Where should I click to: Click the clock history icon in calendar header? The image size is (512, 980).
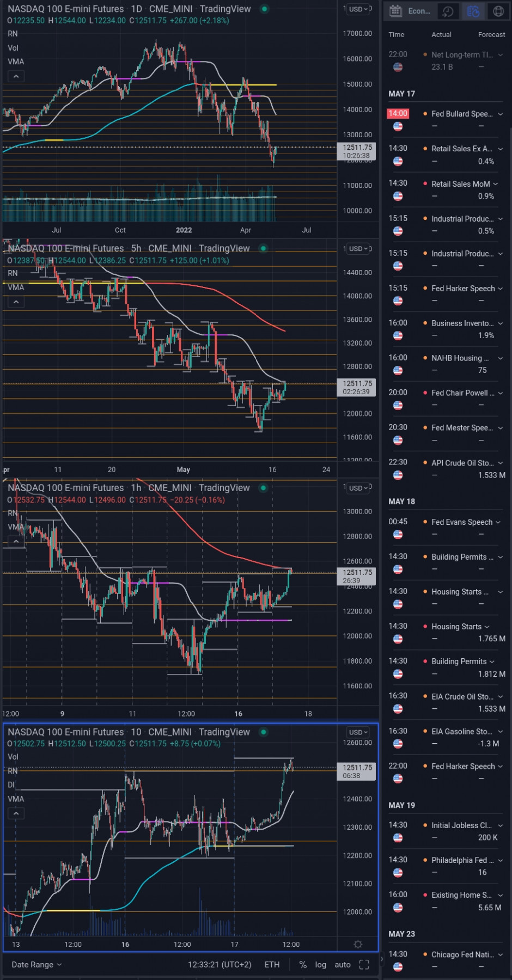[x=448, y=11]
